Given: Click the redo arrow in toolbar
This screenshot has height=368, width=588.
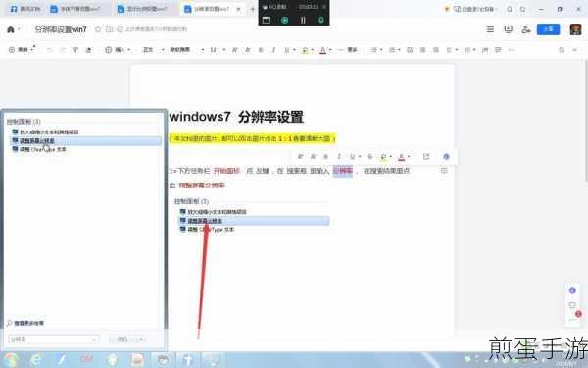Looking at the screenshot, I should (x=63, y=50).
